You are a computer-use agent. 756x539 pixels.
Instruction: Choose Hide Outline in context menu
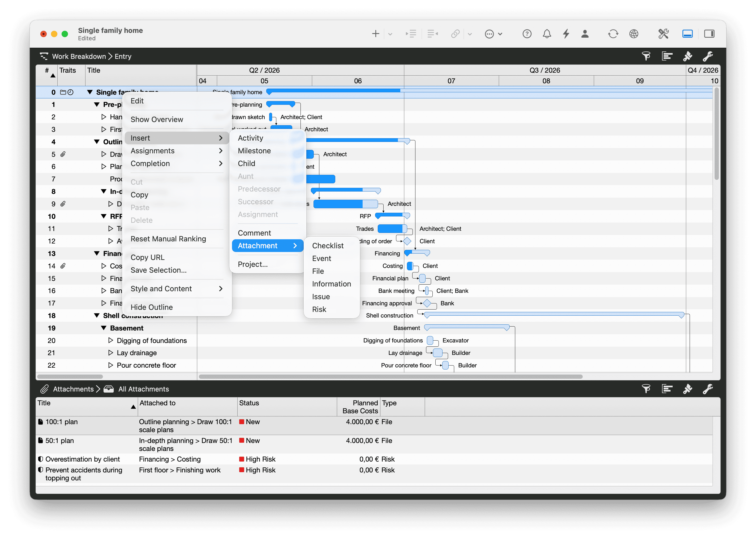(177, 307)
